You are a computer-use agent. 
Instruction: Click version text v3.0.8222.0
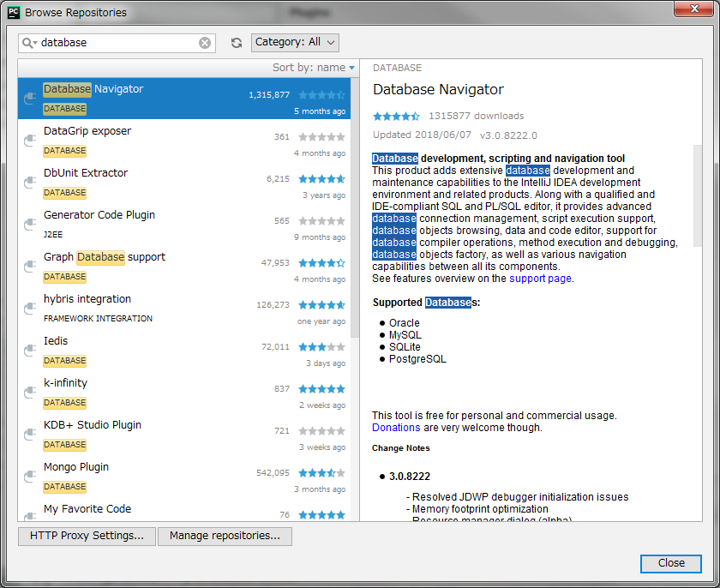pos(508,135)
